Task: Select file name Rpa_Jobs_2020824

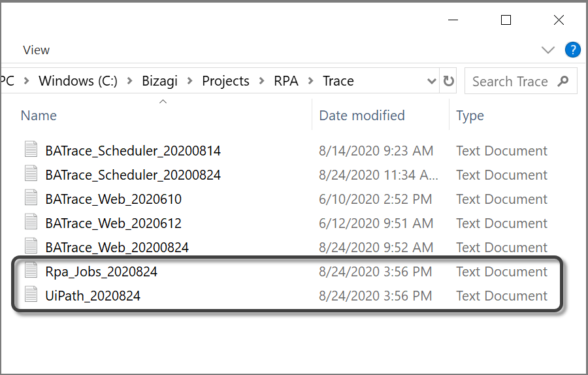Action: pyautogui.click(x=101, y=272)
